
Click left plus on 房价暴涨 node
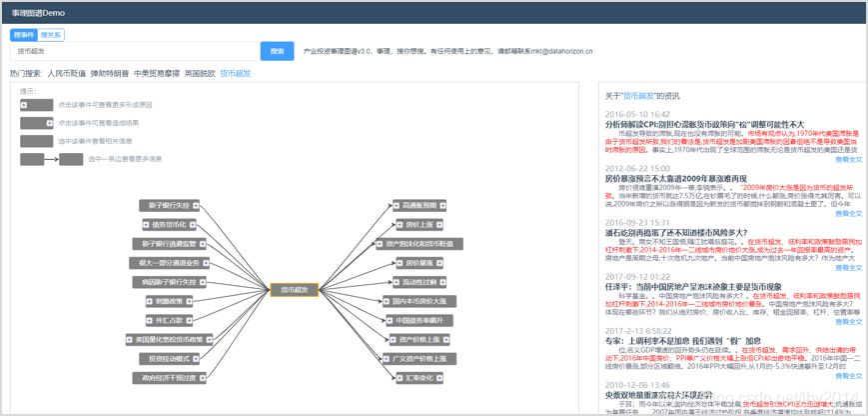pos(401,263)
